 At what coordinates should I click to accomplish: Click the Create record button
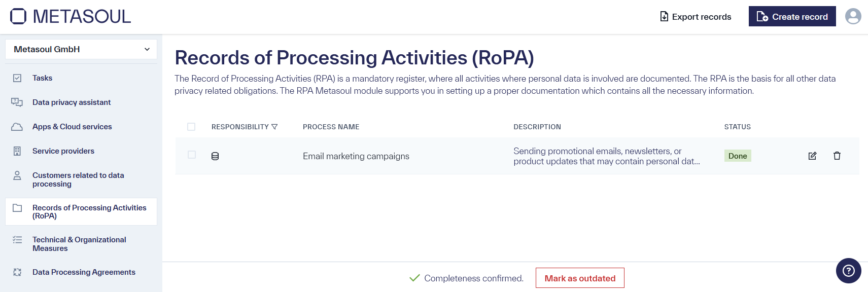792,16
